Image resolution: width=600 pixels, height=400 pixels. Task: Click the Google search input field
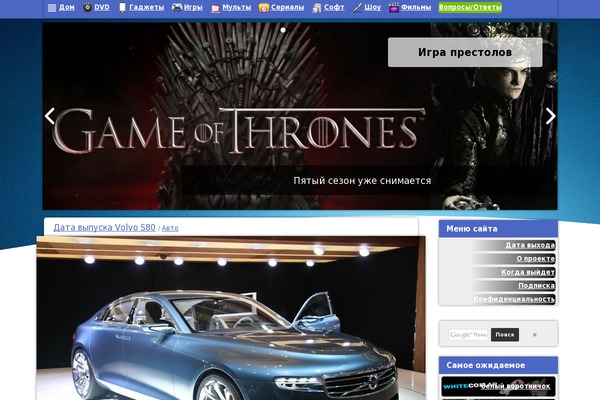coord(468,335)
